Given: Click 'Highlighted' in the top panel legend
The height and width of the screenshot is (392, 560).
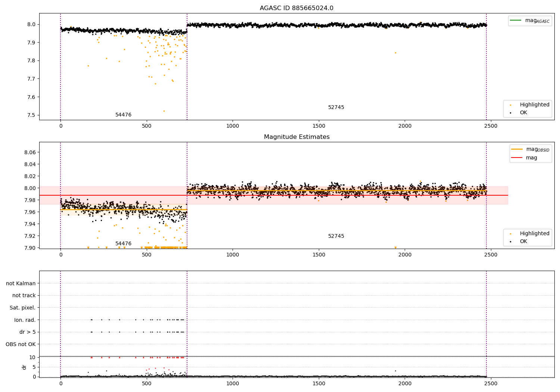Looking at the screenshot, I should [534, 105].
